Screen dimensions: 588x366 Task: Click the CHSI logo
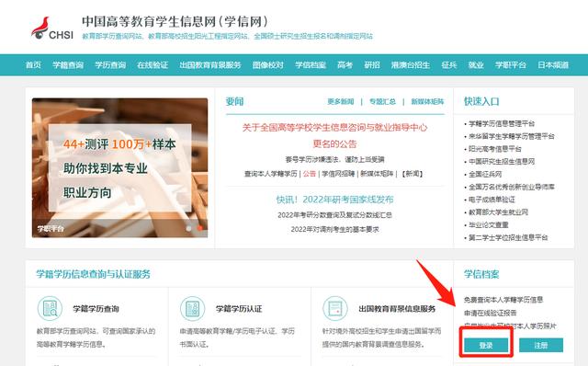pos(51,28)
